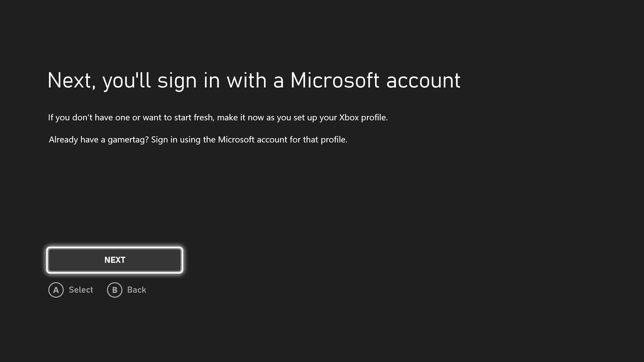Click the "Select" hint label

[81, 290]
